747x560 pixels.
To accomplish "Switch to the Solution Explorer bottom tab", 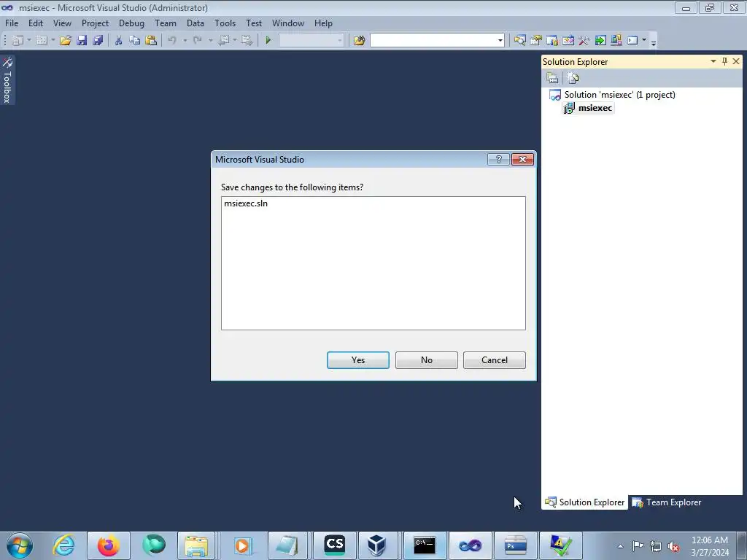I will [x=585, y=502].
